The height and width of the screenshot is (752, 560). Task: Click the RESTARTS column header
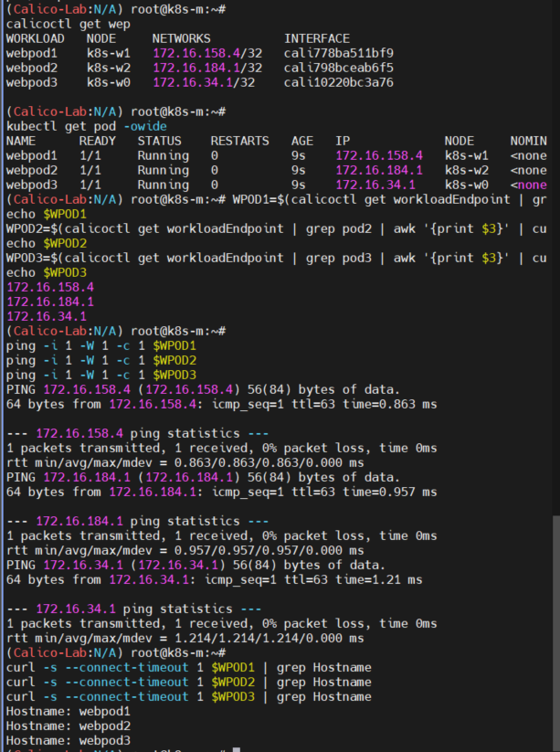click(x=239, y=141)
